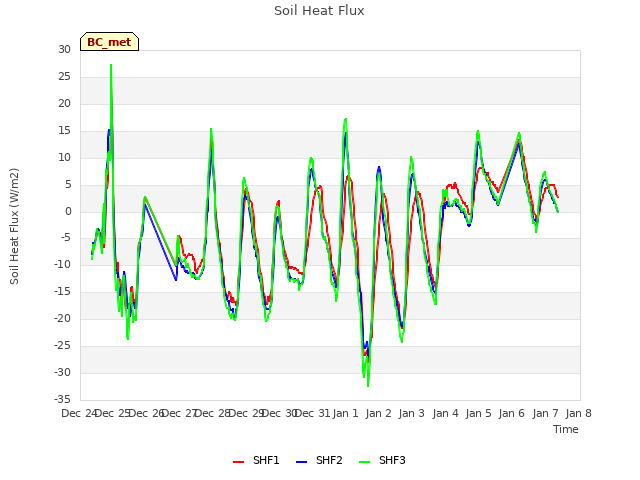Click the Jan 3 x-axis tick label

point(411,413)
